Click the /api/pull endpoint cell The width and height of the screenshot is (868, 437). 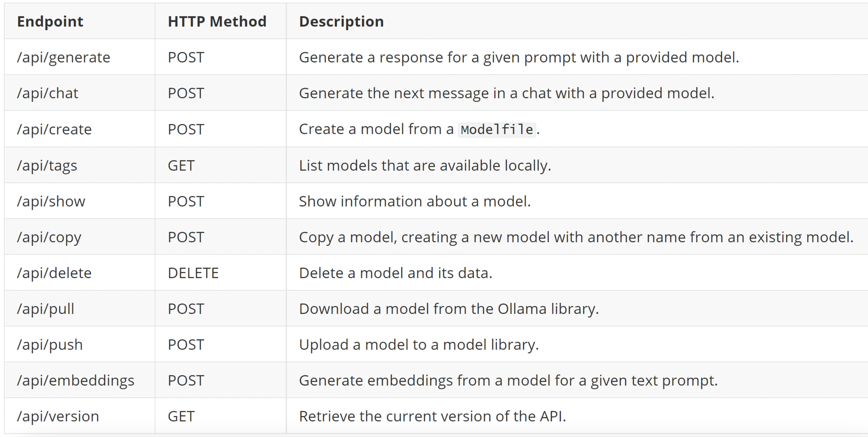click(x=45, y=309)
